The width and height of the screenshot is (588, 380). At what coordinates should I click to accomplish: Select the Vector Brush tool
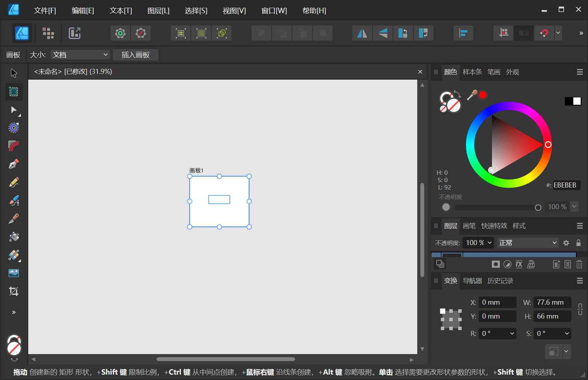click(x=14, y=200)
